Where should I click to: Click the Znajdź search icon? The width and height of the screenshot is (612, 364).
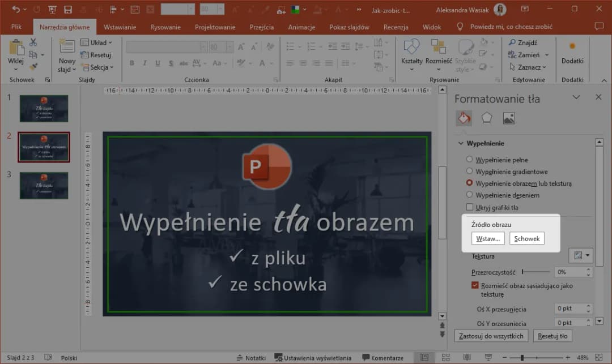512,42
